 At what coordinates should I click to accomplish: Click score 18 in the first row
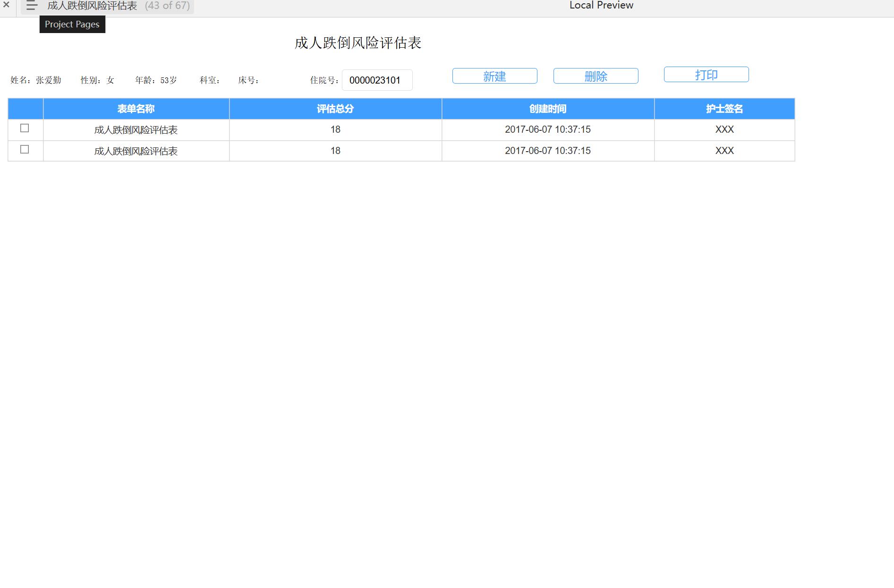(335, 129)
